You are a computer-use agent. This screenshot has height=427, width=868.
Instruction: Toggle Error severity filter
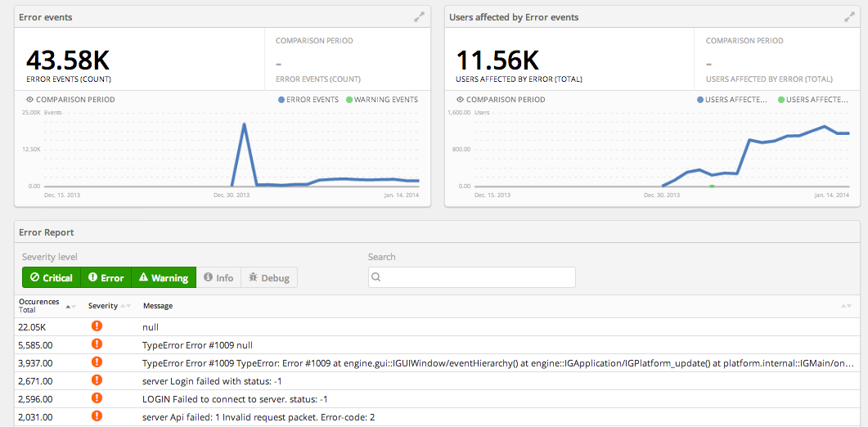point(106,278)
